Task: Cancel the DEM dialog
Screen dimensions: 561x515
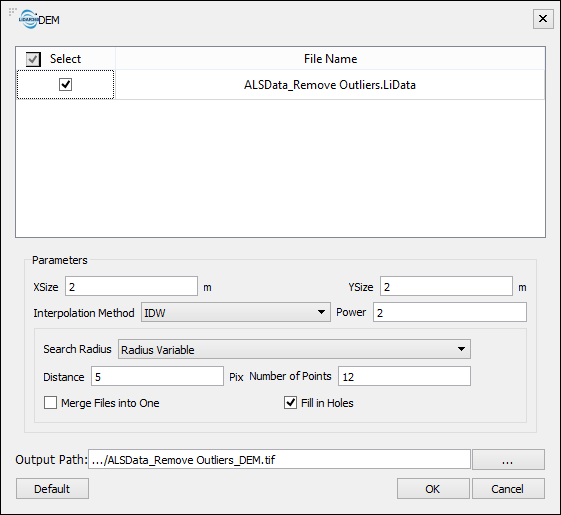Action: point(508,489)
